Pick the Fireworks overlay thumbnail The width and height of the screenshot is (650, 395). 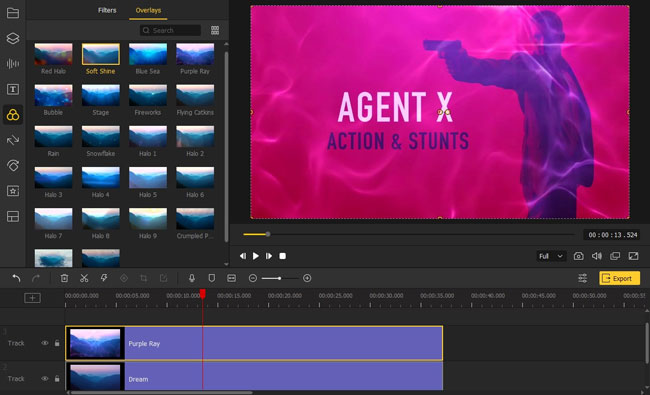pyautogui.click(x=148, y=95)
